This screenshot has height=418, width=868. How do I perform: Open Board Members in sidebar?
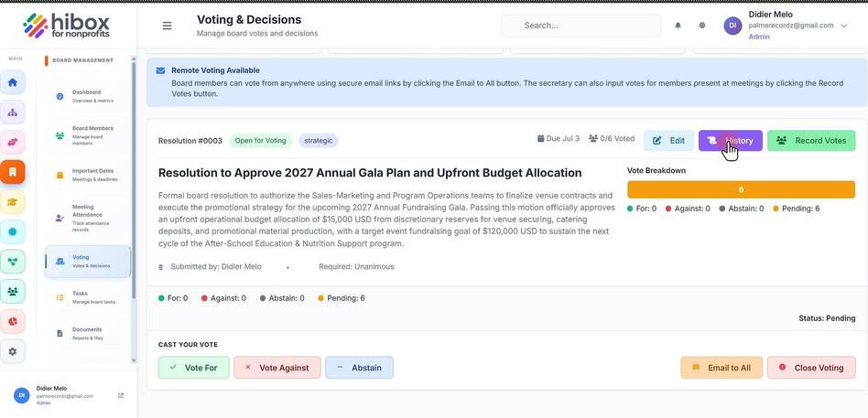point(88,135)
